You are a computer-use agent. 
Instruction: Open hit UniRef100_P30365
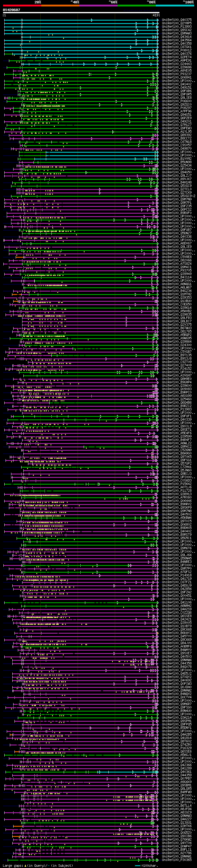[x=177, y=860]
